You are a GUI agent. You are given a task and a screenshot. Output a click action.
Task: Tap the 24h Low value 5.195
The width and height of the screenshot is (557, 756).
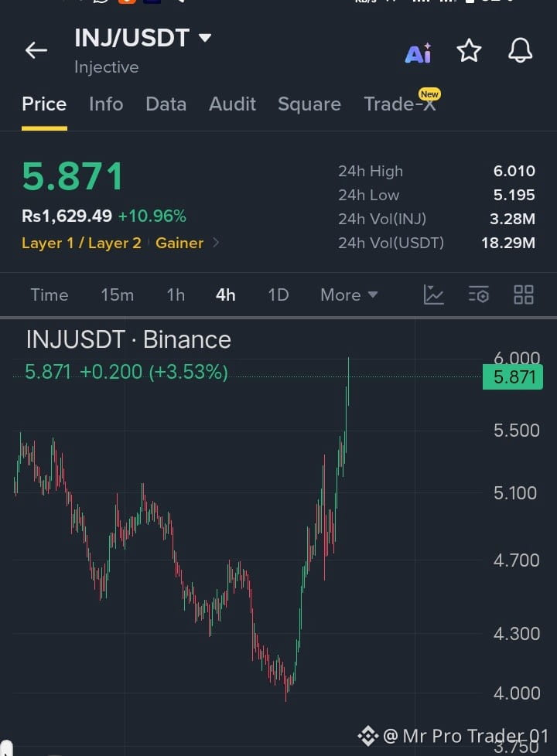tap(514, 195)
